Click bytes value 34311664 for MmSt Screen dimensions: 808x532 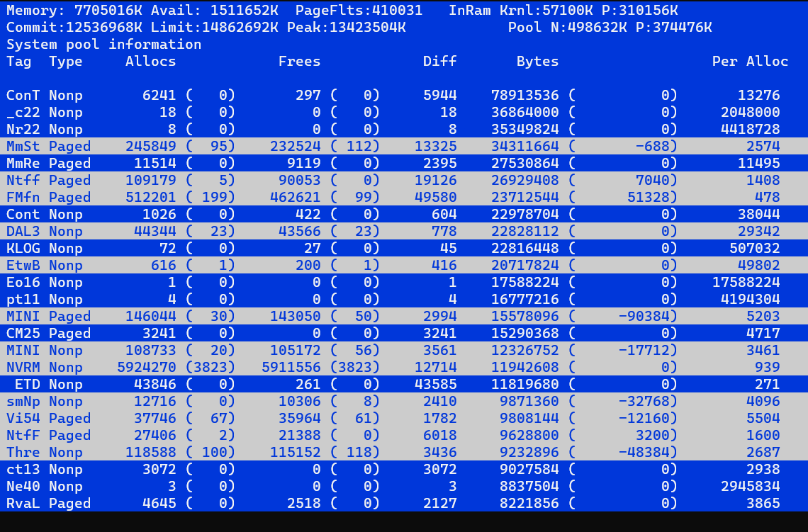tap(524, 146)
